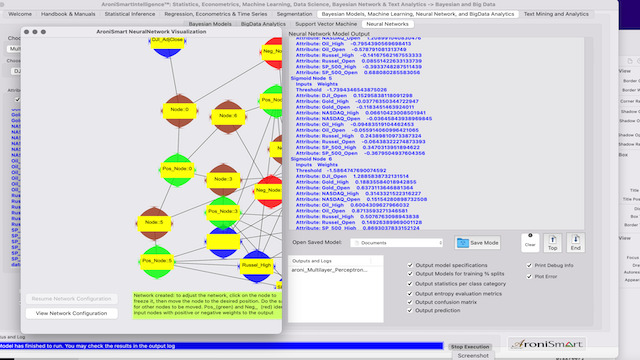The image size is (640, 360).
Task: Switch to Bayesian Models sub-tab
Action: 210,24
